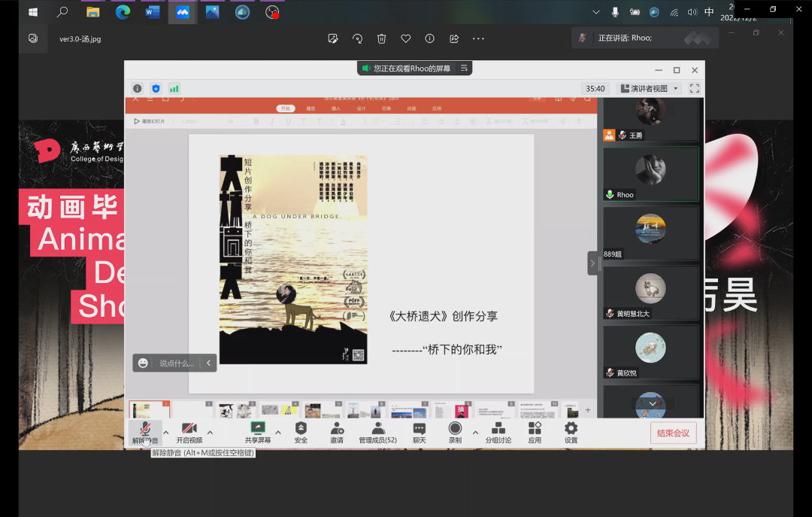This screenshot has width=812, height=517.
Task: Enter full screen in meeting window
Action: pos(695,88)
